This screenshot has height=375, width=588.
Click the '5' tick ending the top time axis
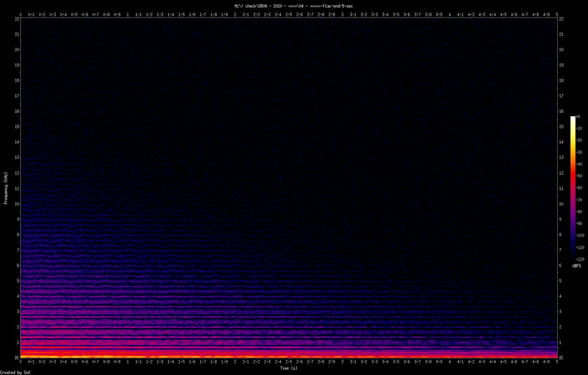(557, 15)
